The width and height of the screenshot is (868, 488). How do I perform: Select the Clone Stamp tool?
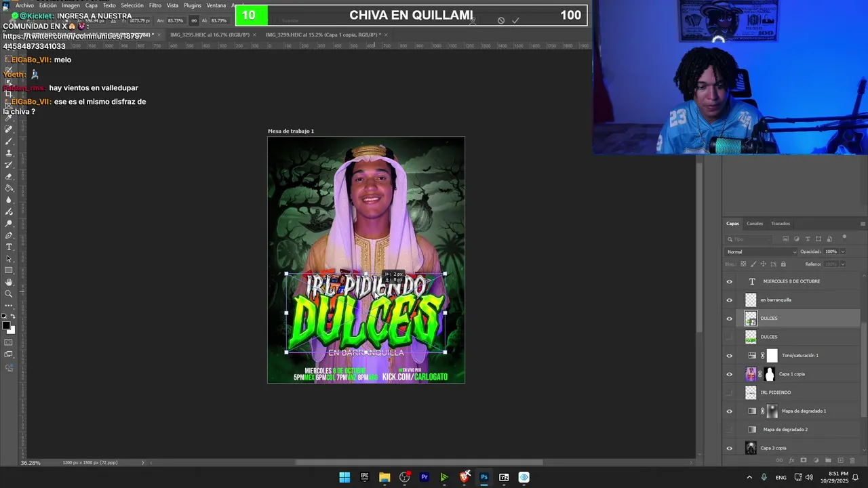point(9,154)
